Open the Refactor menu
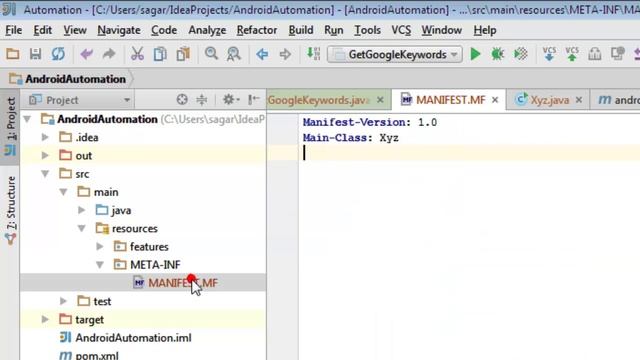 [257, 30]
